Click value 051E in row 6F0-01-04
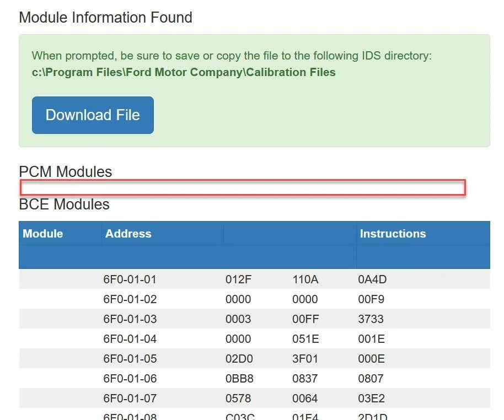 305,339
